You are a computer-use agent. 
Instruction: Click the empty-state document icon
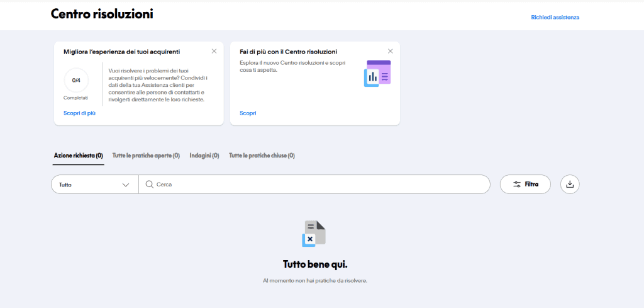coord(314,234)
